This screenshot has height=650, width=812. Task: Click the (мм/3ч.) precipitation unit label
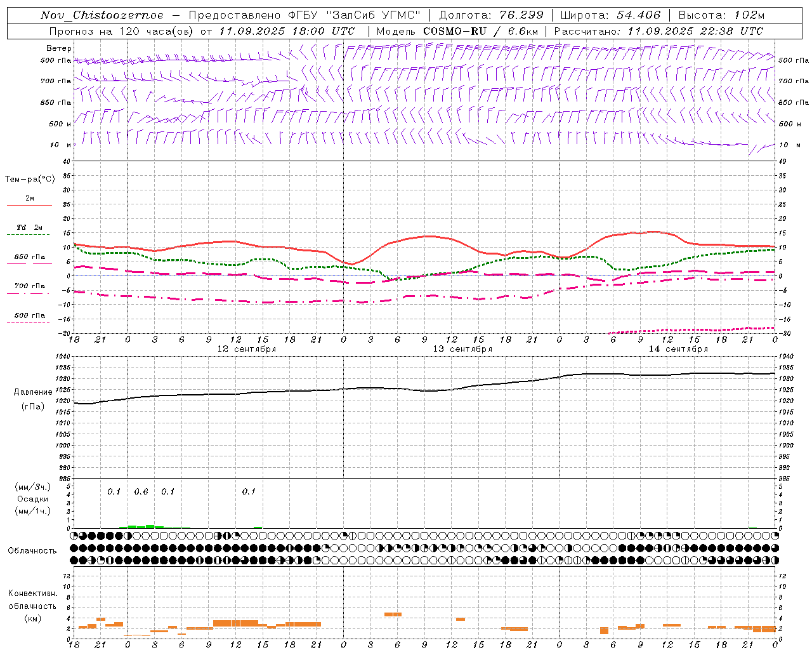click(x=33, y=487)
